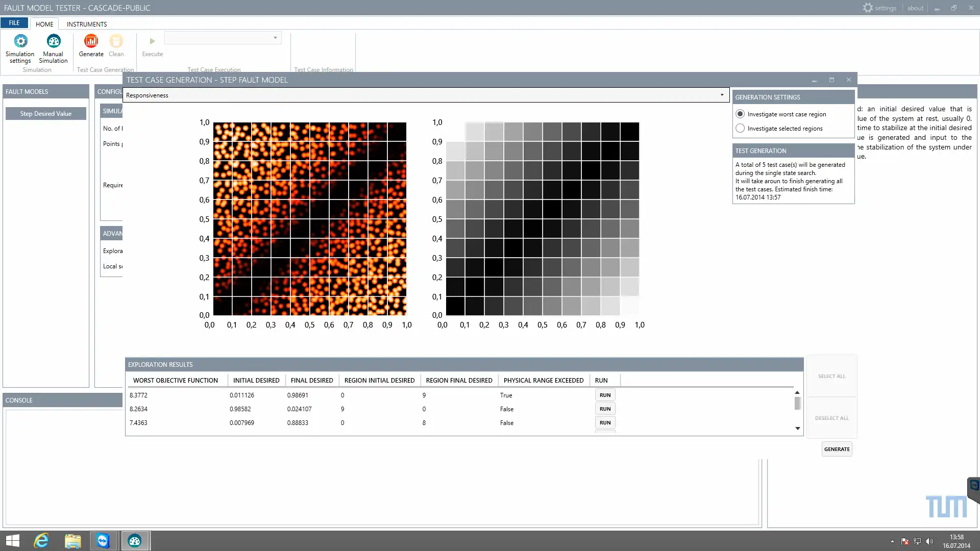Click the GENERATE button in exploration panel

point(837,449)
